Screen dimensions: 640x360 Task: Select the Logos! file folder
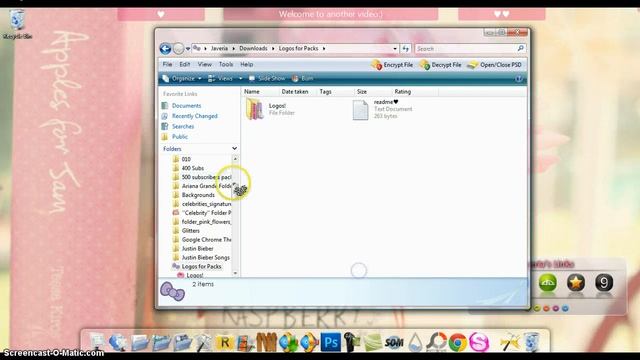[270, 109]
